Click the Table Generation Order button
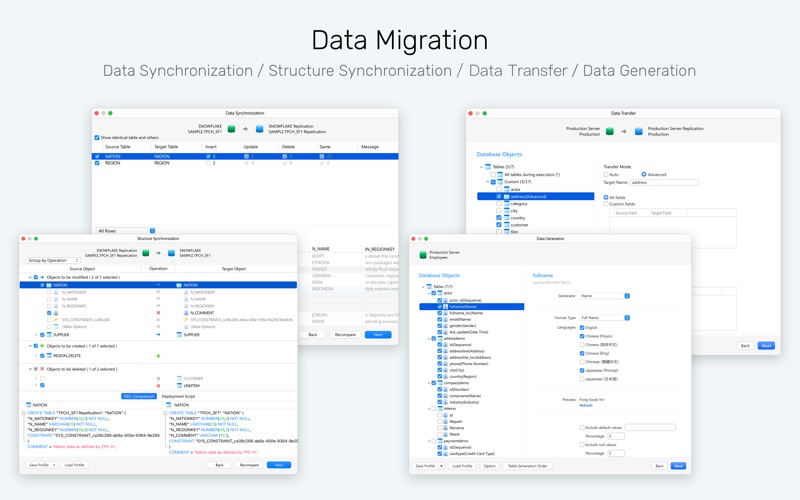The image size is (800, 500). 528,466
